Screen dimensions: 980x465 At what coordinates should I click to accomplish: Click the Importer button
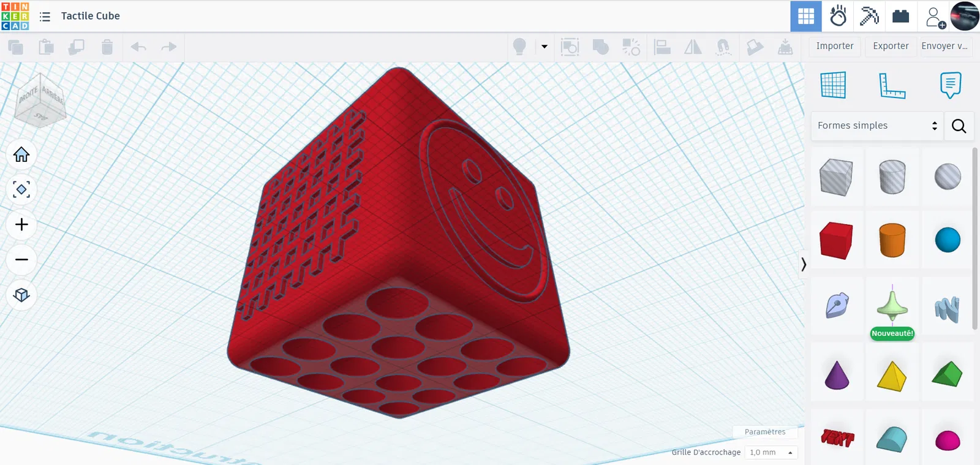[835, 47]
